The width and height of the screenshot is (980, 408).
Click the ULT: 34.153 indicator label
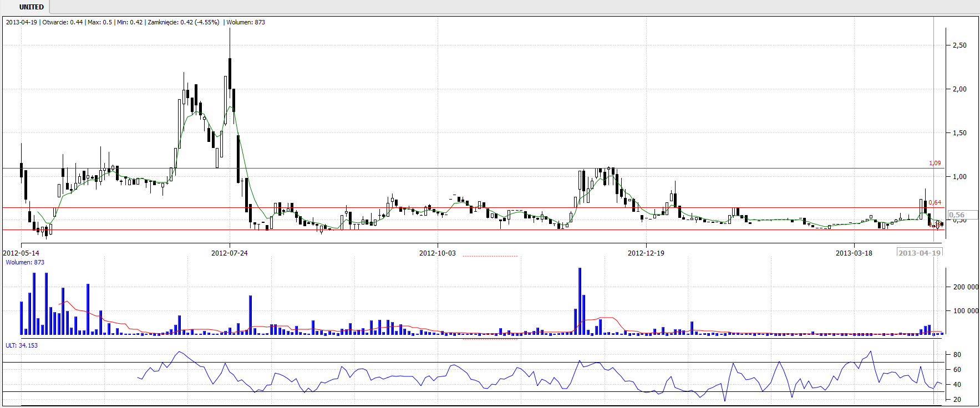[22, 345]
